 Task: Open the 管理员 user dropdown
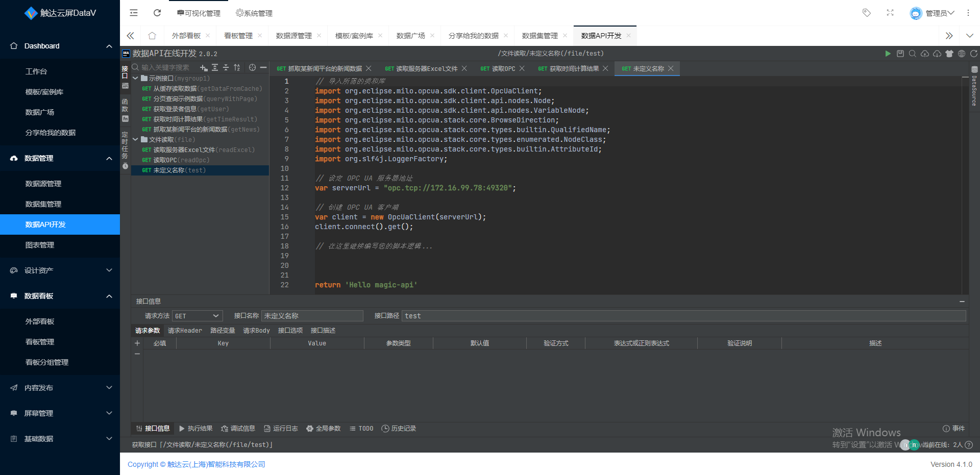click(932, 13)
